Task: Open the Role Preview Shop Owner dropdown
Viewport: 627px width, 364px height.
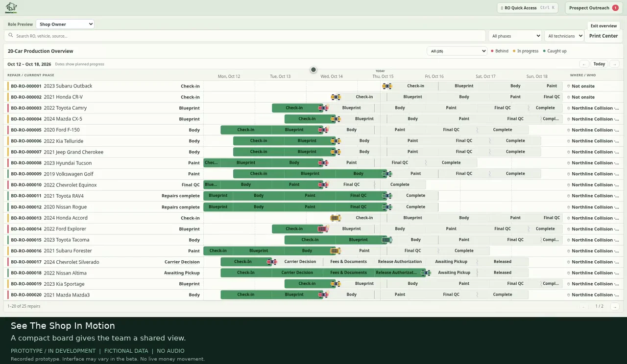Action: 66,24
